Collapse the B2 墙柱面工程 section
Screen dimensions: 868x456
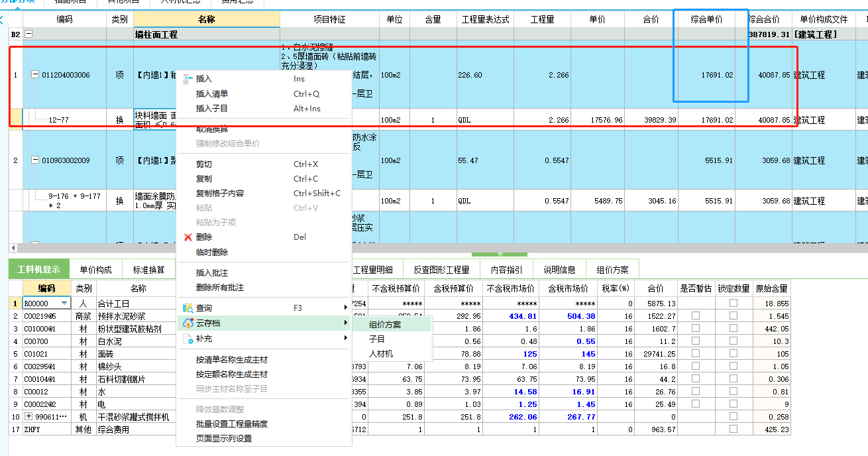tap(28, 34)
